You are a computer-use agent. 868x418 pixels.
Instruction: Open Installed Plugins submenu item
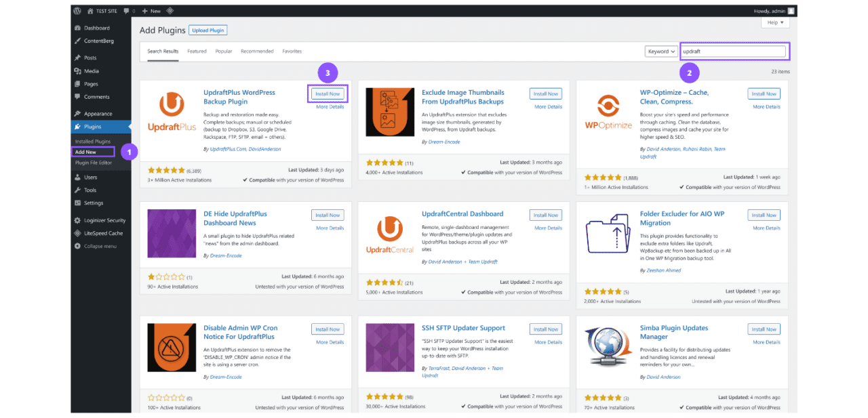[x=93, y=142]
